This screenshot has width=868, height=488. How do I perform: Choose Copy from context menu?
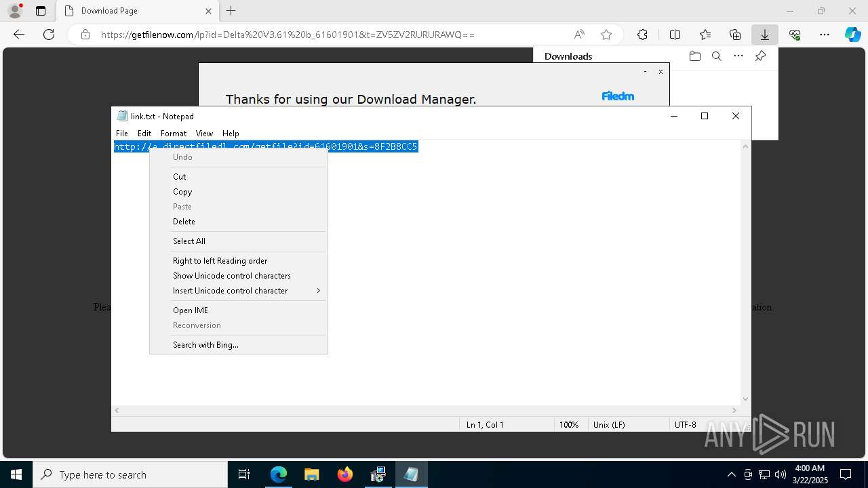[x=238, y=192]
